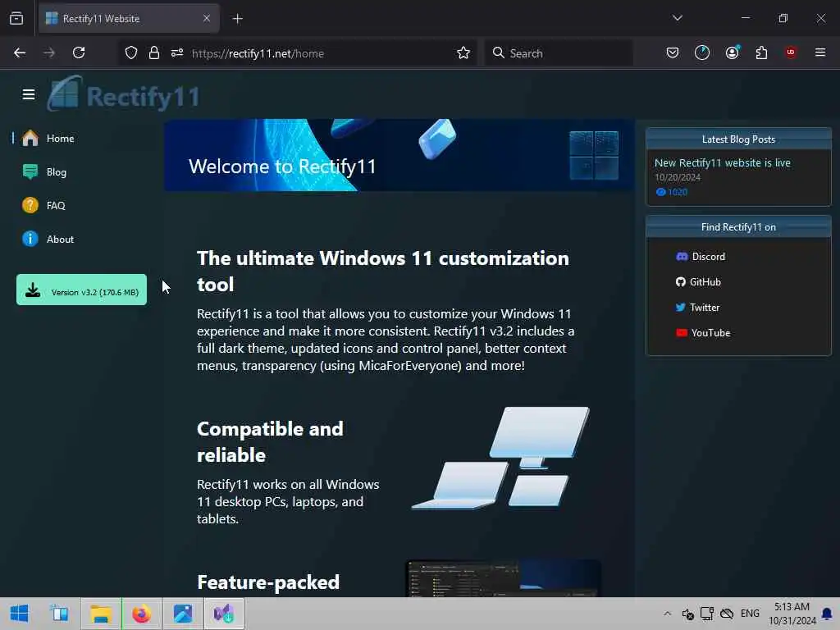Viewport: 840px width, 630px height.
Task: Open site permissions icon in address bar
Action: coord(177,52)
